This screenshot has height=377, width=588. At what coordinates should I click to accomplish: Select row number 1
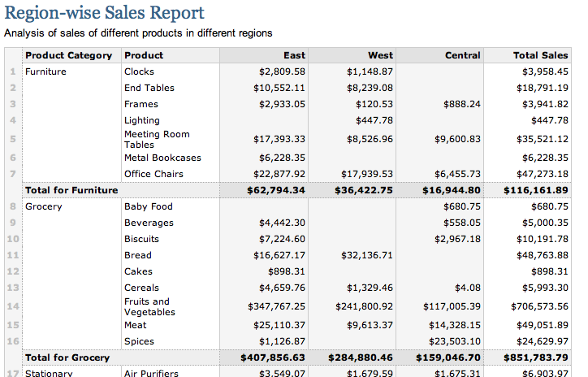[x=12, y=71]
